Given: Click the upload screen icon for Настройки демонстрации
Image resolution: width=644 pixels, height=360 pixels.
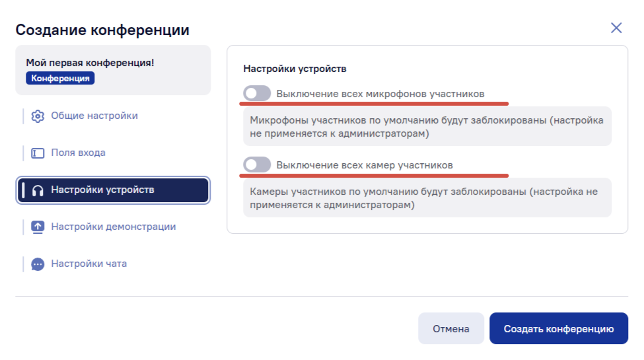Looking at the screenshot, I should click(38, 227).
